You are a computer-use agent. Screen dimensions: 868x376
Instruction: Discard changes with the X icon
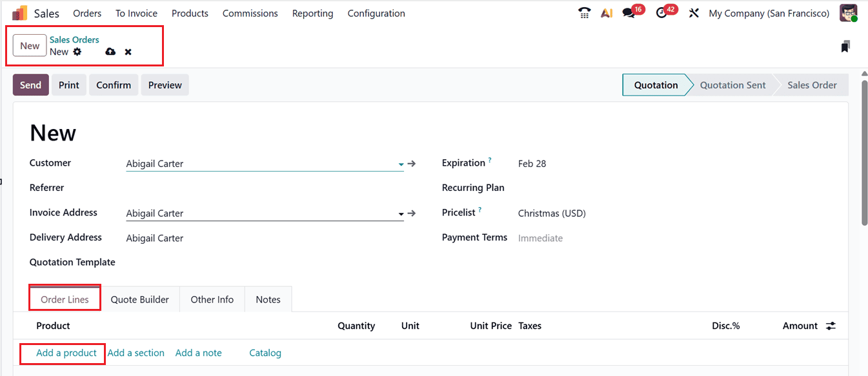click(x=128, y=52)
